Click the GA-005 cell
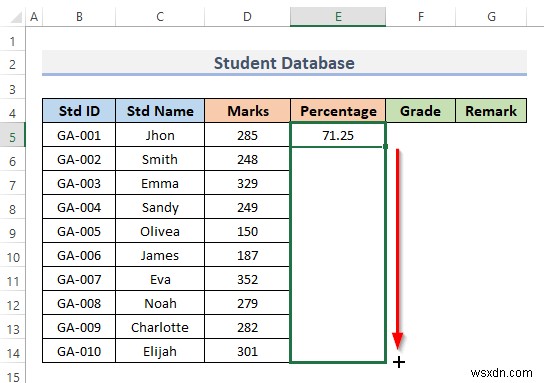This screenshot has width=544, height=383. click(79, 231)
